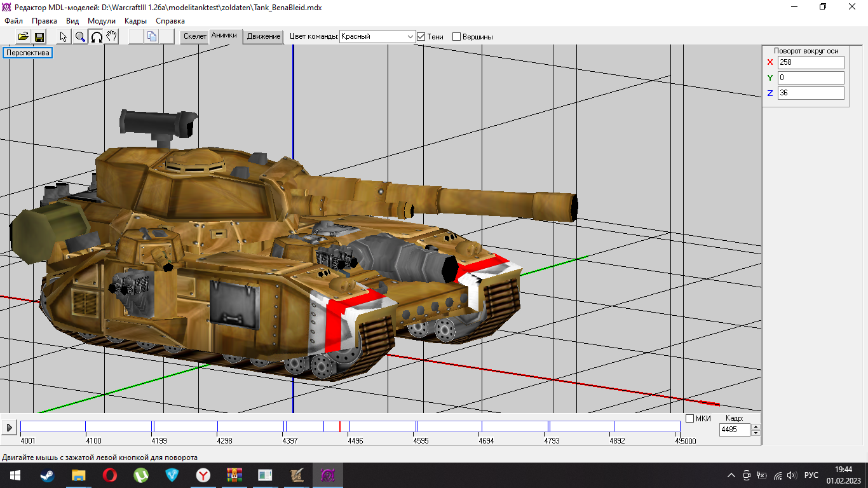Image resolution: width=868 pixels, height=488 pixels.
Task: Enable the Вершины vertices checkbox
Action: (x=456, y=37)
